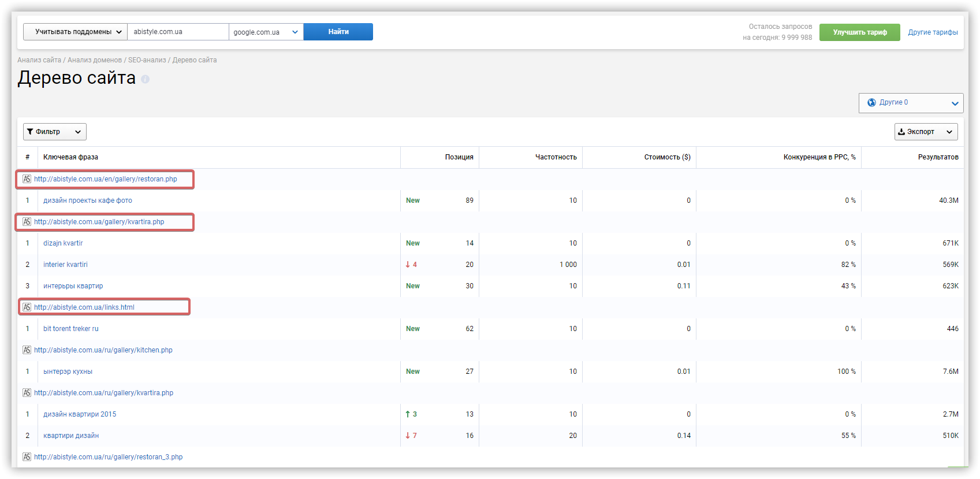980x479 pixels.
Task: Click the globe icon in Другие 0 selector
Action: (x=872, y=102)
